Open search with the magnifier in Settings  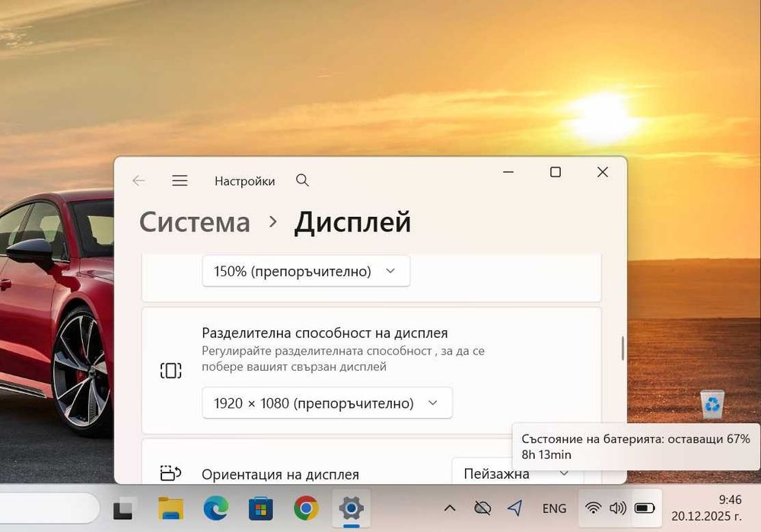302,180
